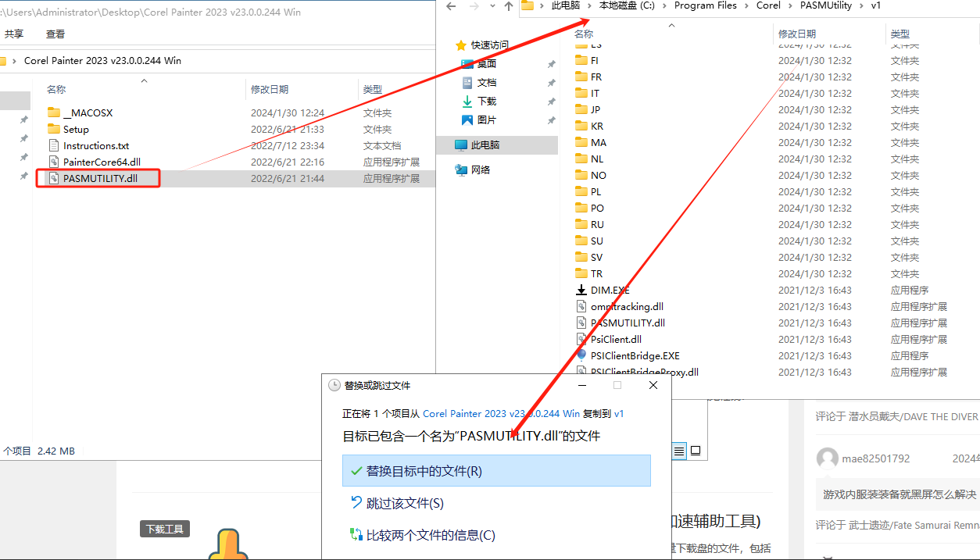This screenshot has width=980, height=560.
Task: Click the up-directory arrow in right Explorer window
Action: coord(509,6)
